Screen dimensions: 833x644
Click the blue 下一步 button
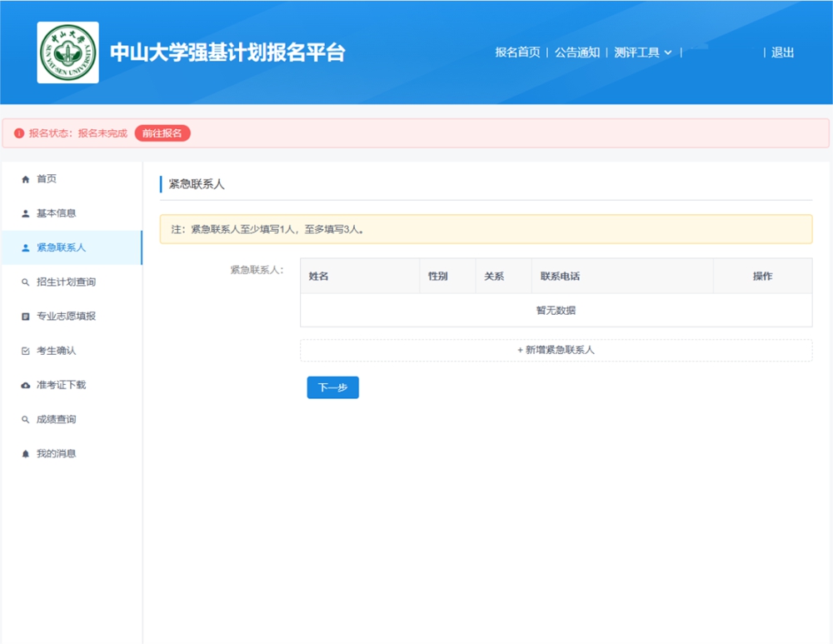332,388
